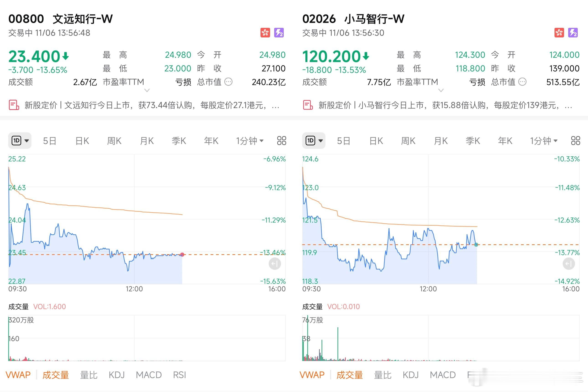Open 1D period dropdown on left chart

pos(20,141)
